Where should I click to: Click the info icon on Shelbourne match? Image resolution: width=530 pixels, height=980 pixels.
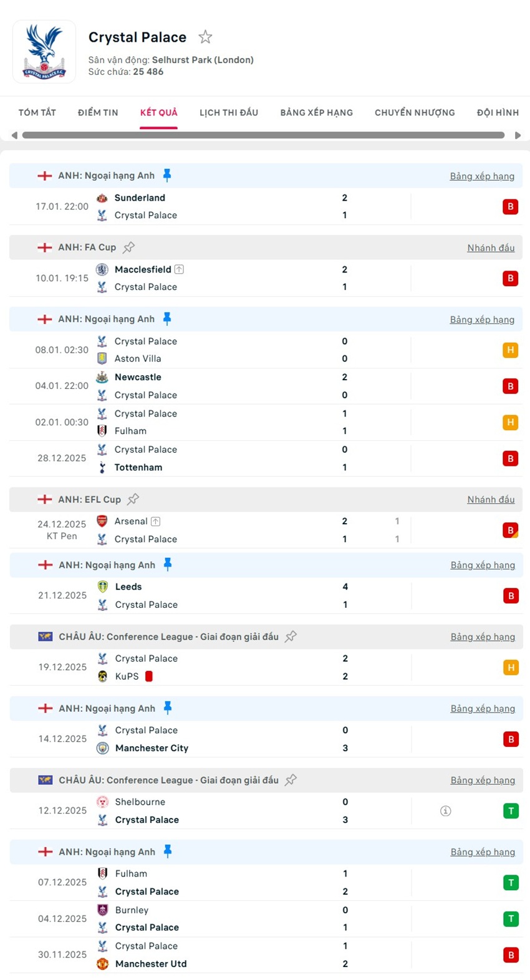(x=445, y=811)
